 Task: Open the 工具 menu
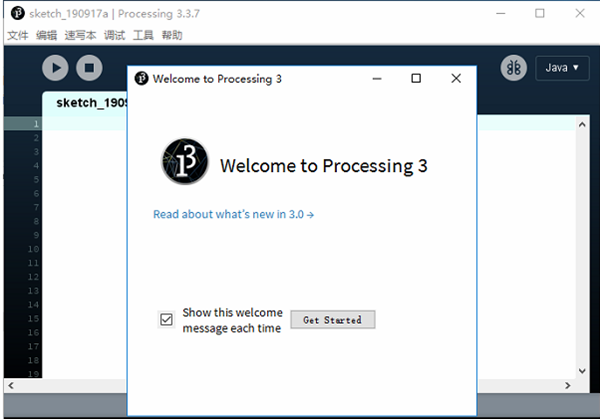click(143, 35)
